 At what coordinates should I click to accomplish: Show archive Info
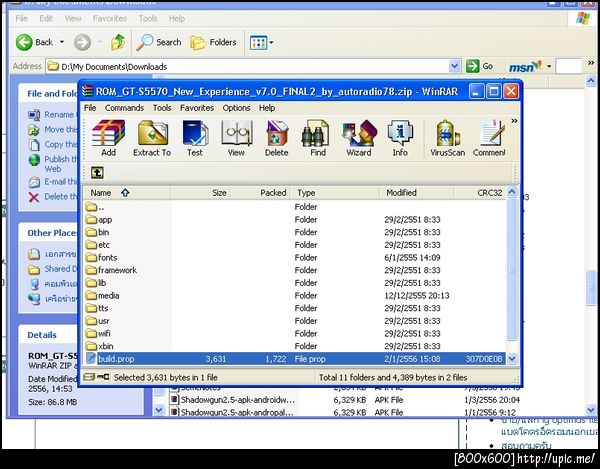[400, 138]
